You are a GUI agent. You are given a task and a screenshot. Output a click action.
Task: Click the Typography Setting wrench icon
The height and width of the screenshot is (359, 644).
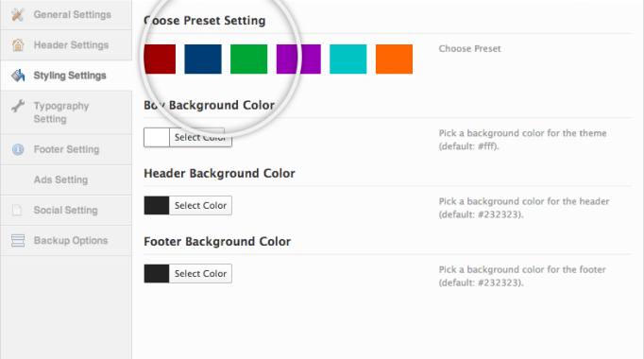pos(18,106)
